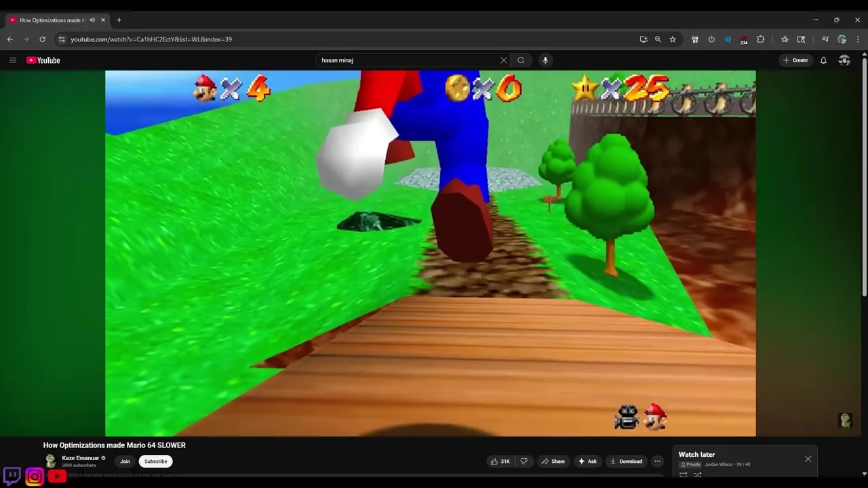Screen dimensions: 868x488
Task: Open the media controls music-note icon
Action: pos(825,39)
